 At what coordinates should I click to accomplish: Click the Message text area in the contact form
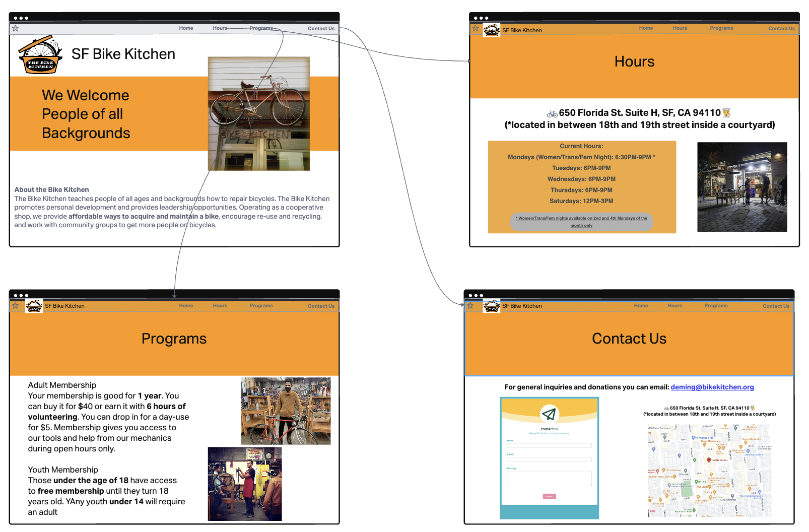click(x=549, y=478)
